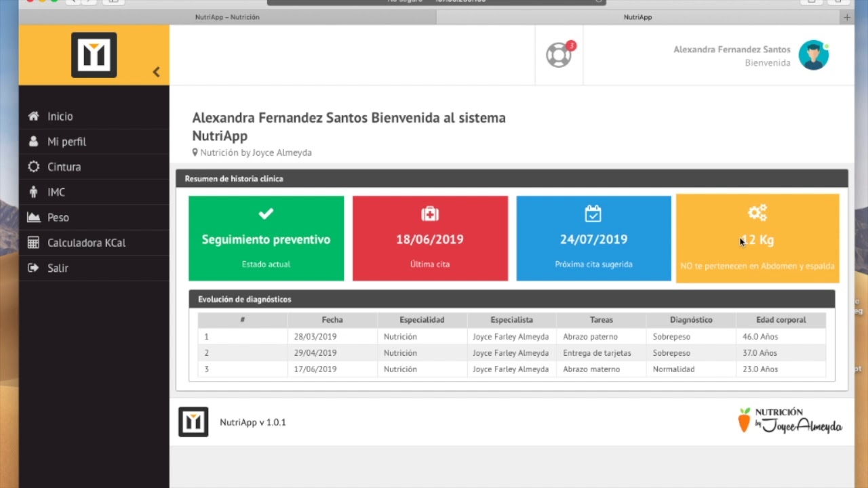This screenshot has height=488, width=868.
Task: Click the Alexandra Fernandez Santos username in header
Action: click(x=732, y=49)
